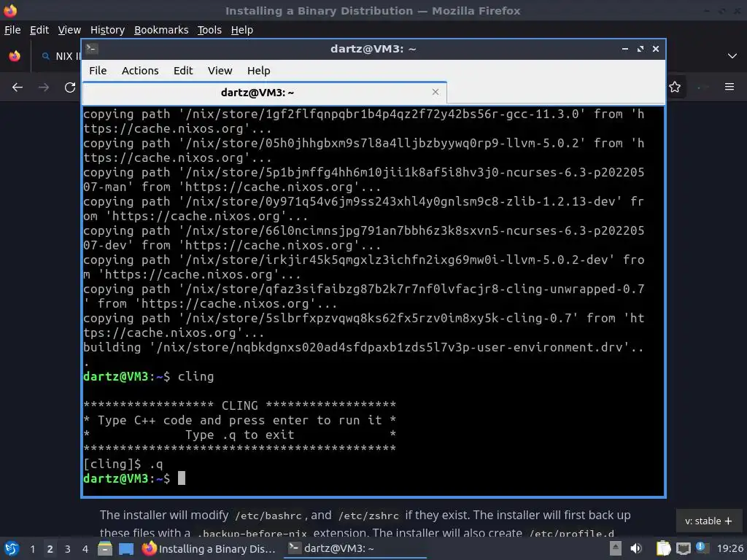
Task: Switch to workspace 2
Action: [50, 549]
